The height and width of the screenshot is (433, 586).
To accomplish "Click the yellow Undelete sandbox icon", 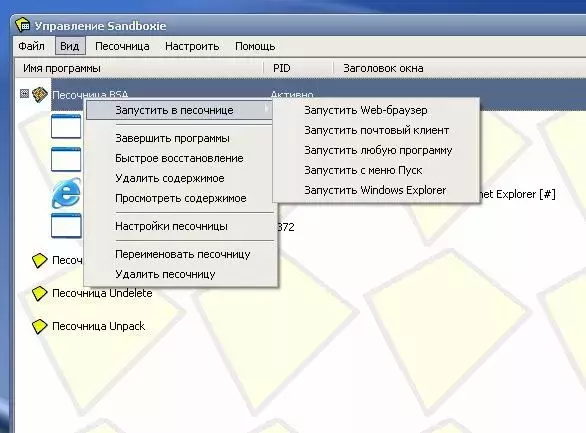I will tap(40, 293).
